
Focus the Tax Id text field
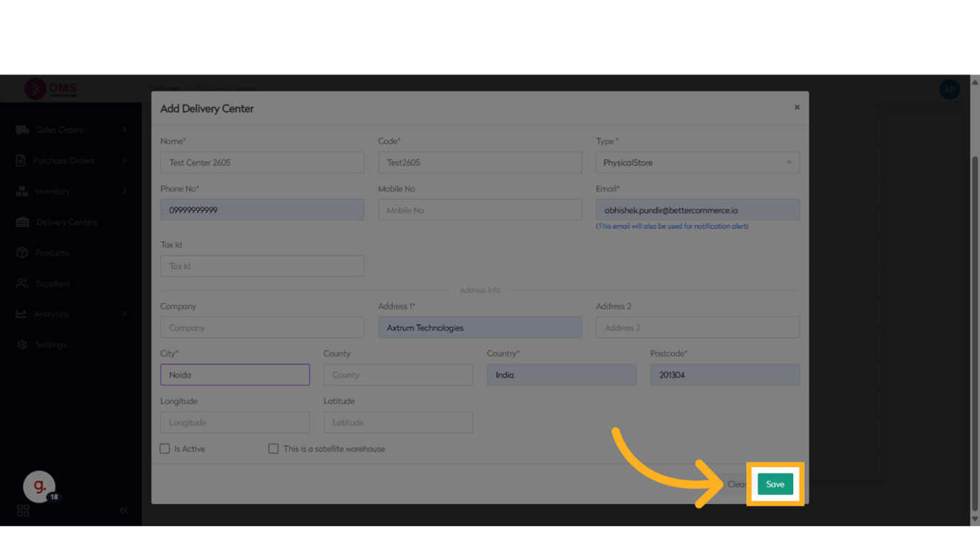pyautogui.click(x=262, y=266)
